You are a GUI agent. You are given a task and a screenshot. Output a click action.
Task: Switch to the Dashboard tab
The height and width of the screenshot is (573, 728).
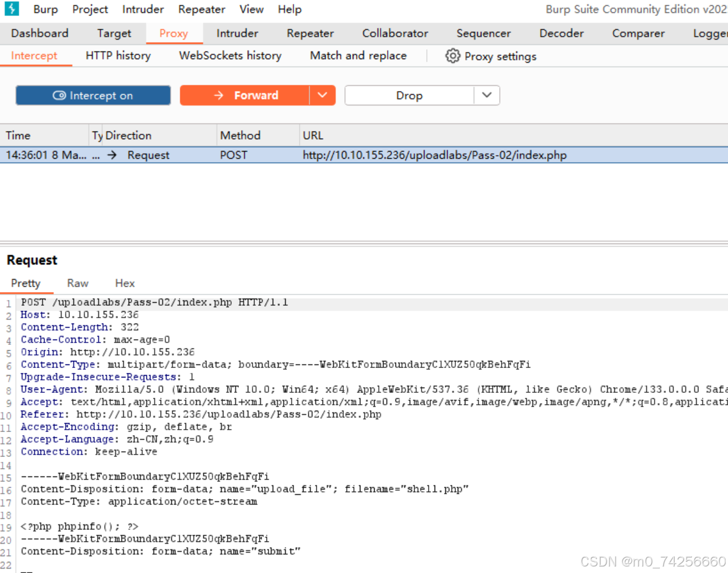coord(40,33)
